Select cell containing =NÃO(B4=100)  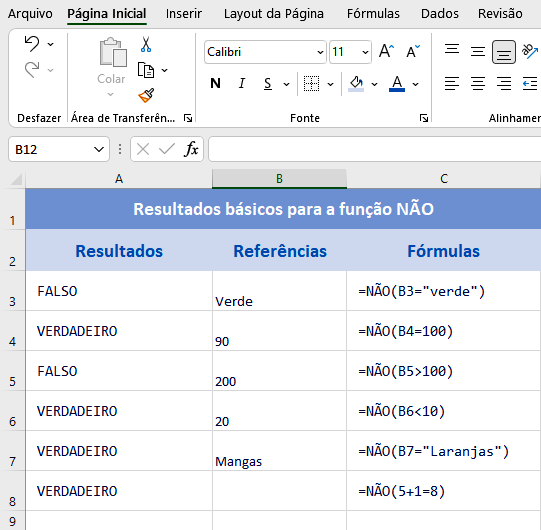pyautogui.click(x=443, y=331)
